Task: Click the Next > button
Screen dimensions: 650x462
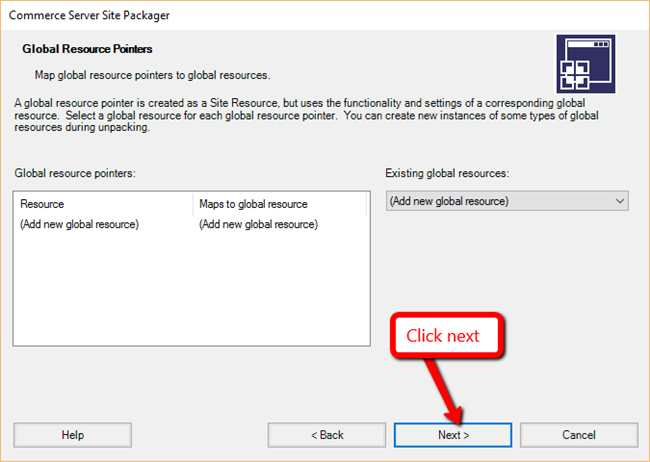Action: tap(453, 435)
